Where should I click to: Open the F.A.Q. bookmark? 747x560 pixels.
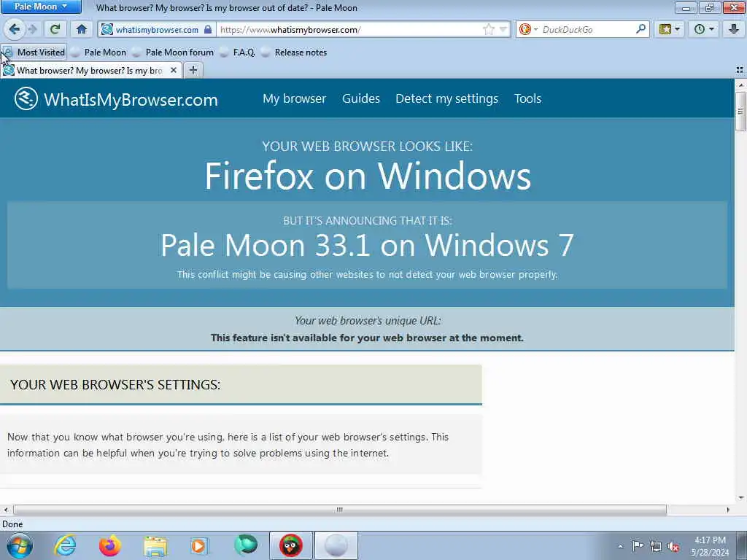(x=238, y=52)
